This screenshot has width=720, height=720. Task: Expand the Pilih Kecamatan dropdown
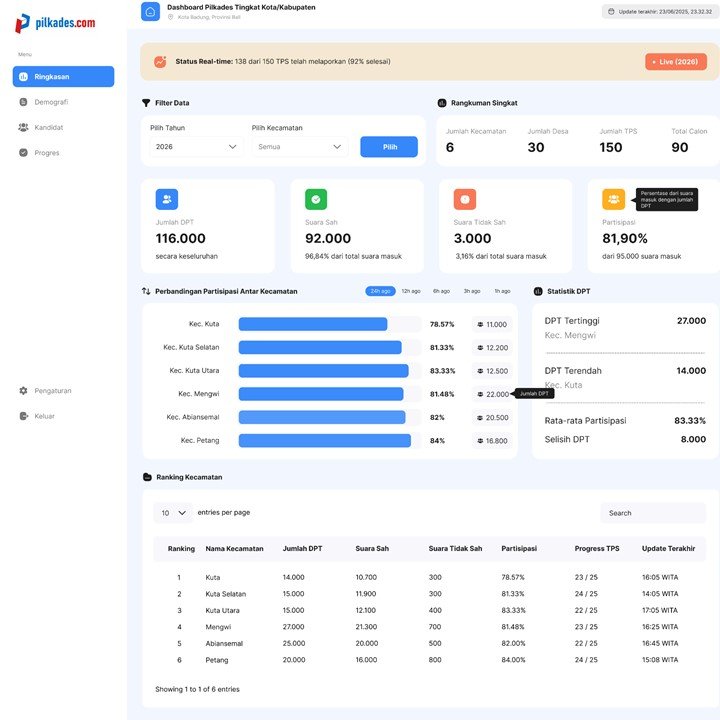[x=299, y=147]
